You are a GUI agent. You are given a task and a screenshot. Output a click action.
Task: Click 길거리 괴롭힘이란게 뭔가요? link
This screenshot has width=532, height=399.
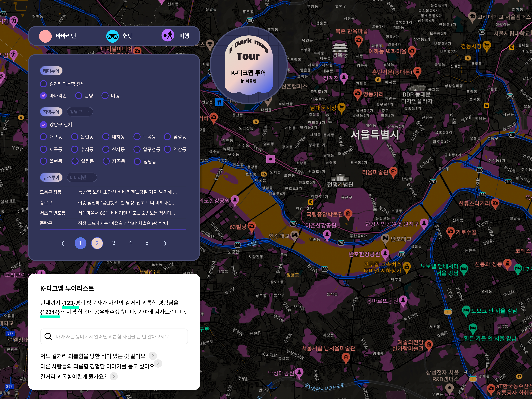73,376
